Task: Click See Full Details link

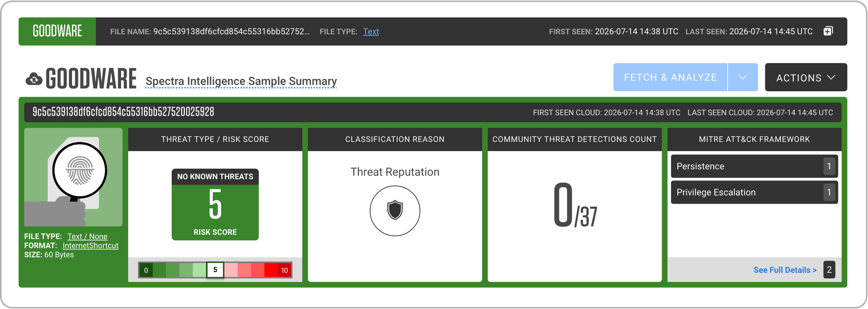Action: 785,270
